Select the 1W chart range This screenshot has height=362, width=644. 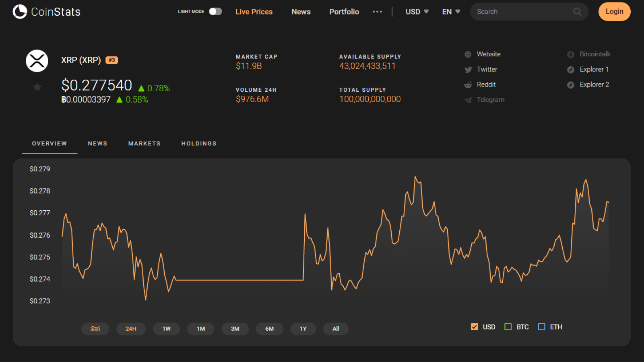[x=166, y=329]
